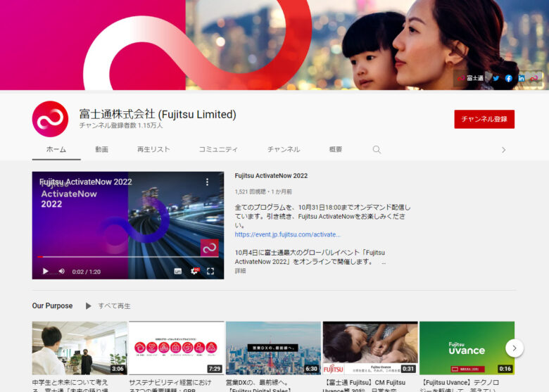Open the 営業DXの、最前線へ video title
The image size is (549, 392).
(259, 386)
